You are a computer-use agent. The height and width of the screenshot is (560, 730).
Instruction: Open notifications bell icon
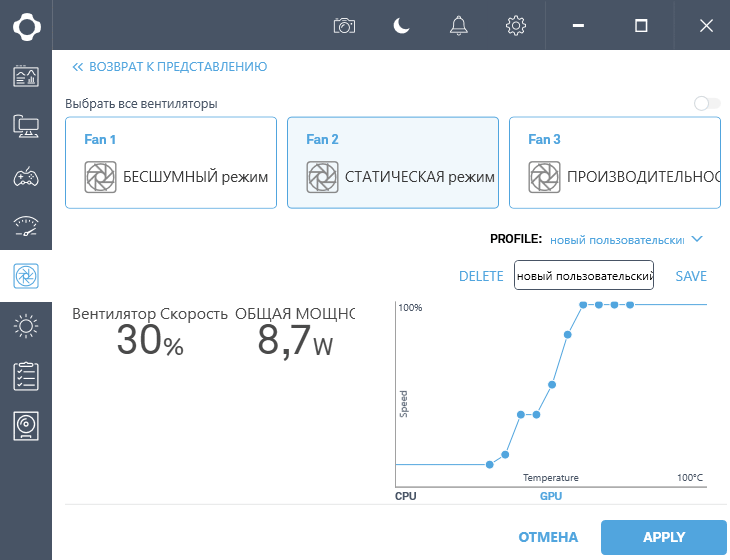click(459, 25)
